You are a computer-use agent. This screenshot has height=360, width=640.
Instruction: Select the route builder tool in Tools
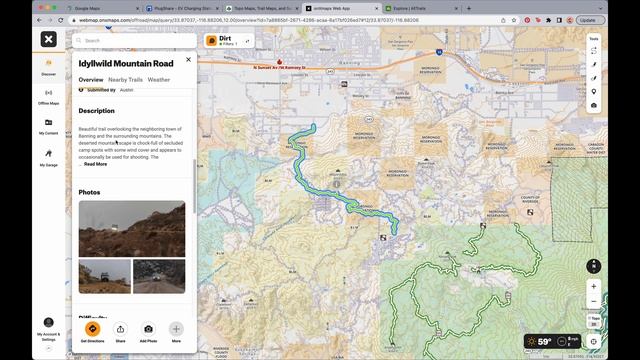[594, 51]
